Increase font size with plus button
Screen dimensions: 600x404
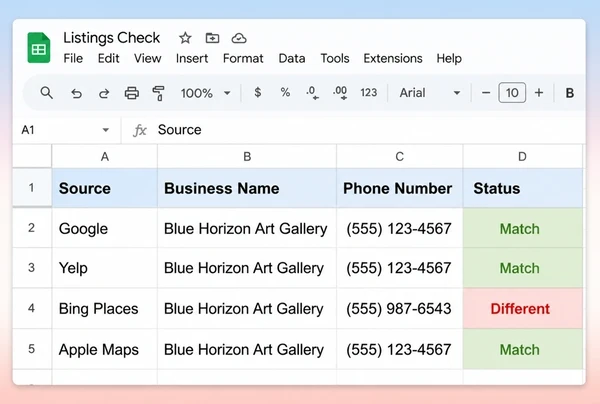(x=539, y=93)
